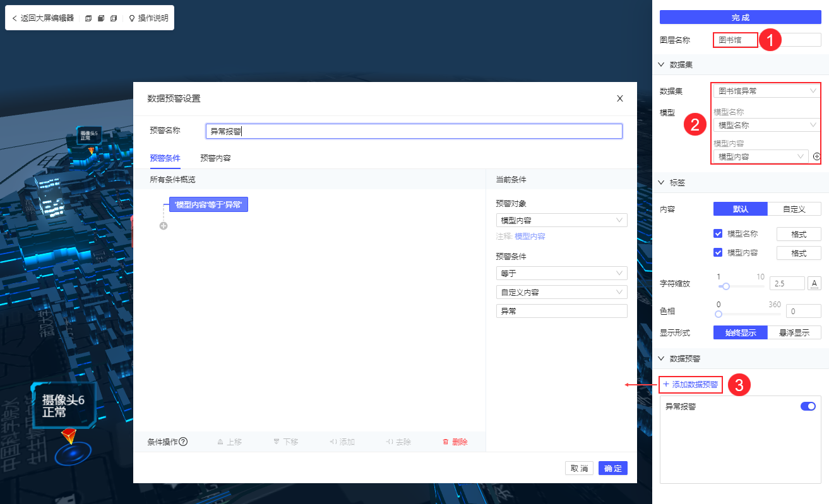This screenshot has height=504, width=829.
Task: Uncheck the 模型内容 checkbox
Action: pos(718,252)
